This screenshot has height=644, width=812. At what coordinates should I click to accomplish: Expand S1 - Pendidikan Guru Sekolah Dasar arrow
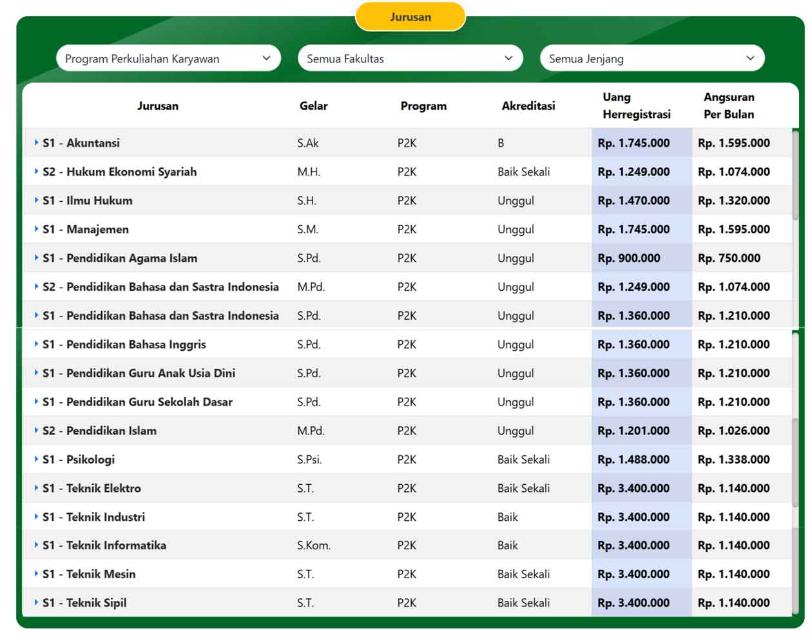tap(36, 402)
